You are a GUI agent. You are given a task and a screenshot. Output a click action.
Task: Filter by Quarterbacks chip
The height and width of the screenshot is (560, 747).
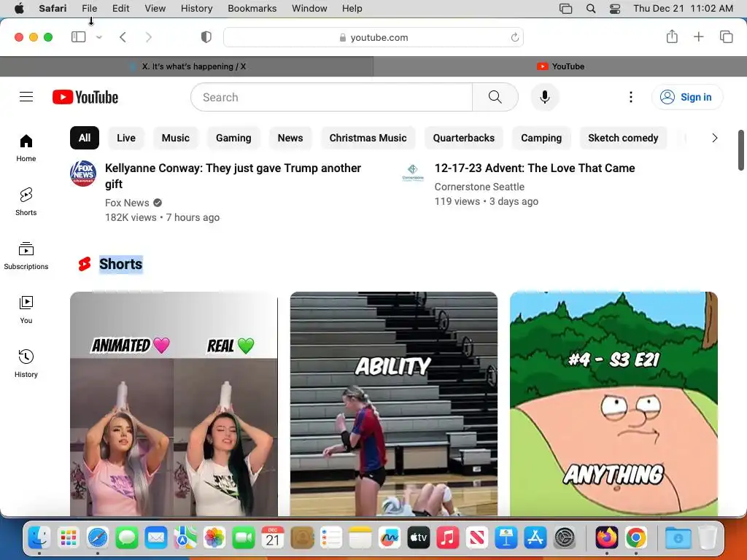point(463,138)
